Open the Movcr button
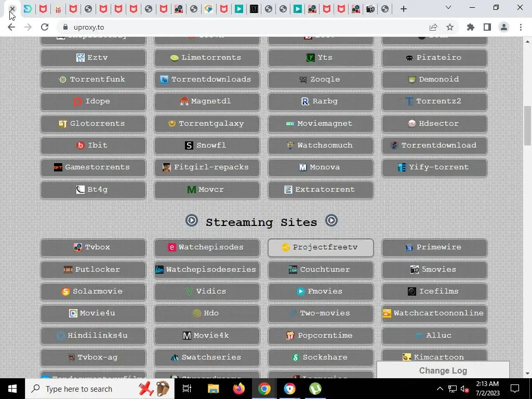This screenshot has height=399, width=532. (207, 190)
